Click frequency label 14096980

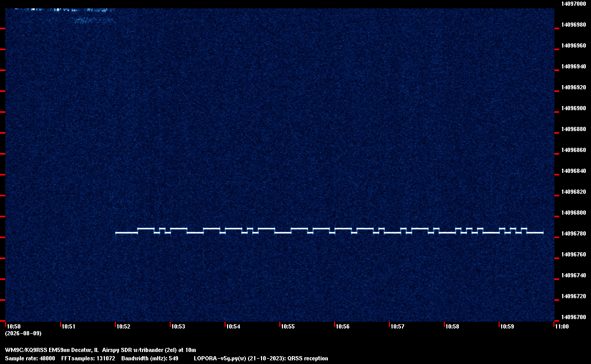574,25
